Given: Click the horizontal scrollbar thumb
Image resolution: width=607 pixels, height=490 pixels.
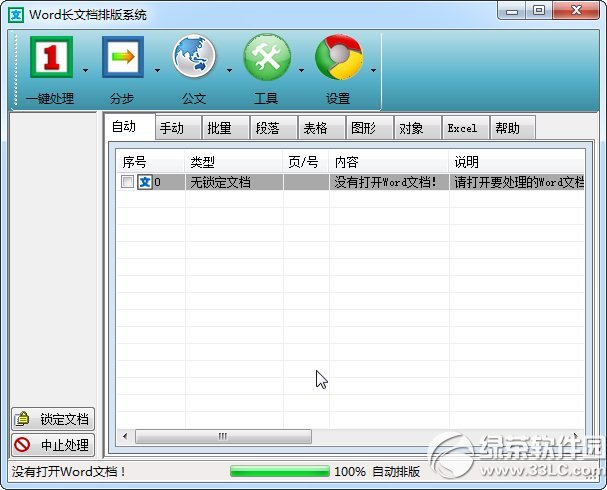Looking at the screenshot, I should [x=223, y=436].
